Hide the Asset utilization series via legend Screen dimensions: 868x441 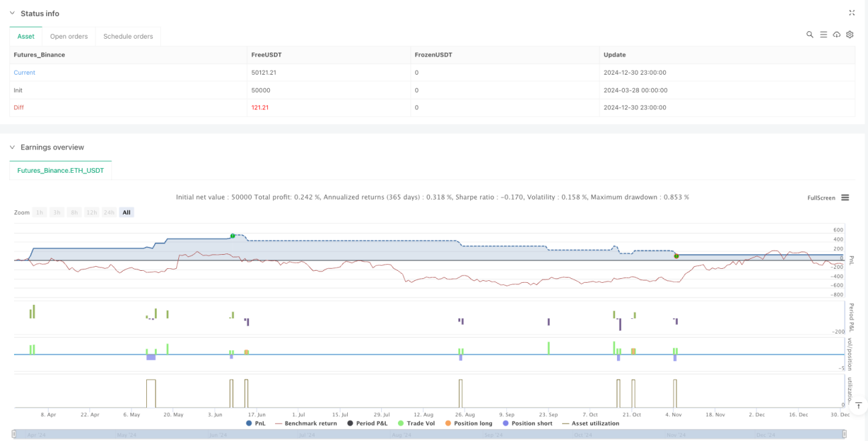(x=590, y=423)
